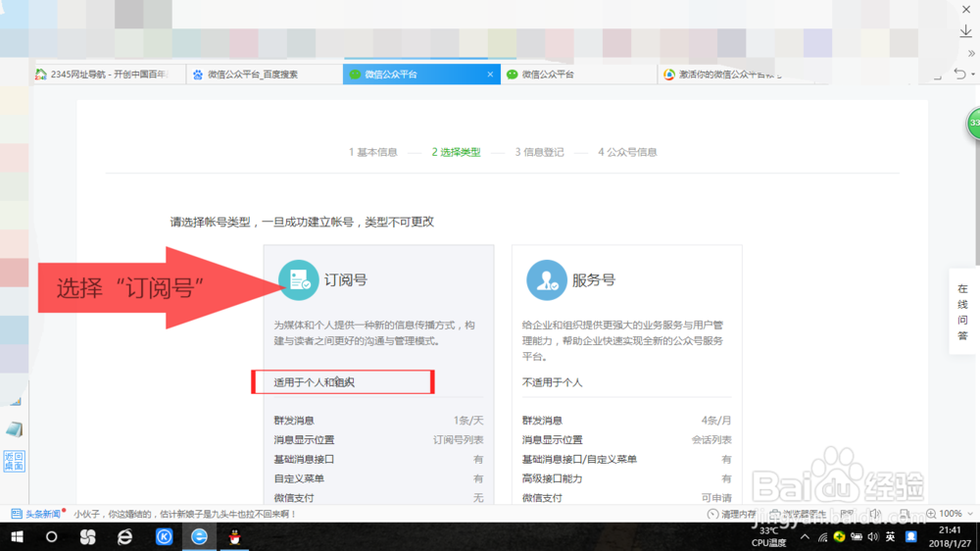Viewport: 980px width, 551px height.
Task: Click the 33℃ CPU温度 indicator
Action: 768,536
